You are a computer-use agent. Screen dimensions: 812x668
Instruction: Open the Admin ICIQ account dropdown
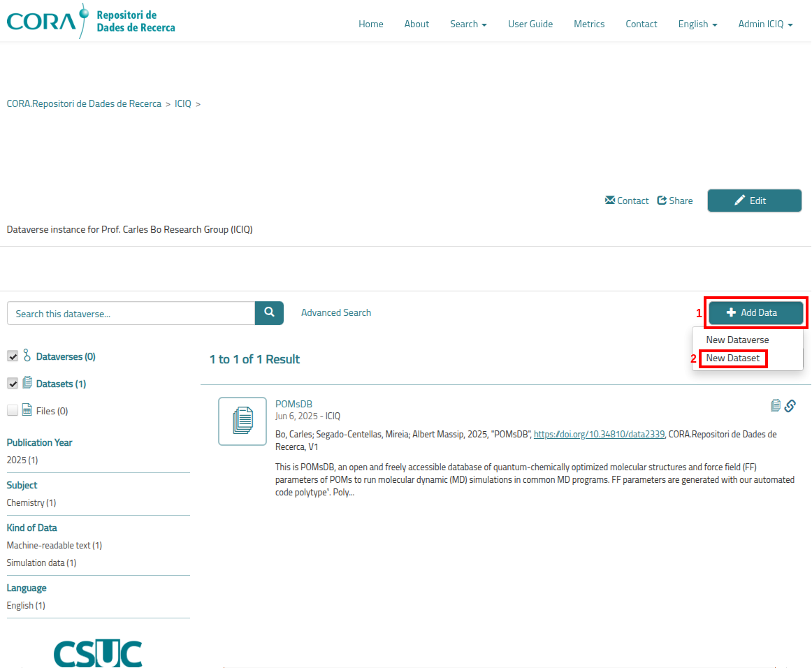click(764, 24)
